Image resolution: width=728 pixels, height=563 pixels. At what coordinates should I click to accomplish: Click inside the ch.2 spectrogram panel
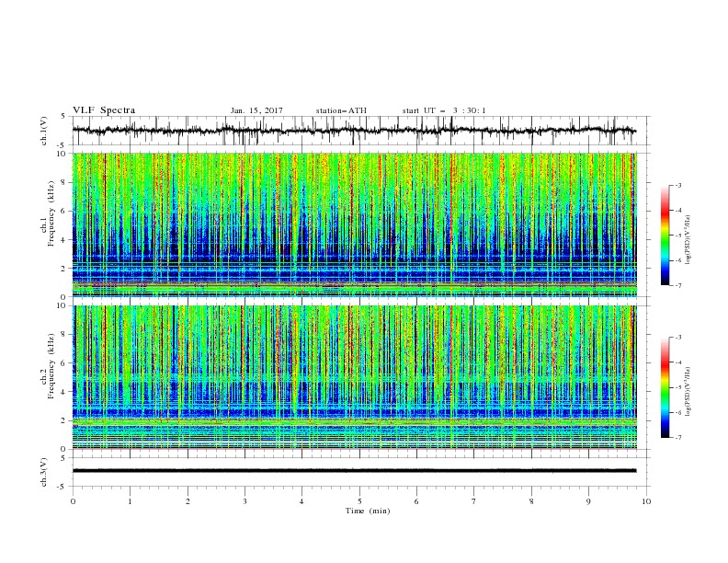(355, 377)
